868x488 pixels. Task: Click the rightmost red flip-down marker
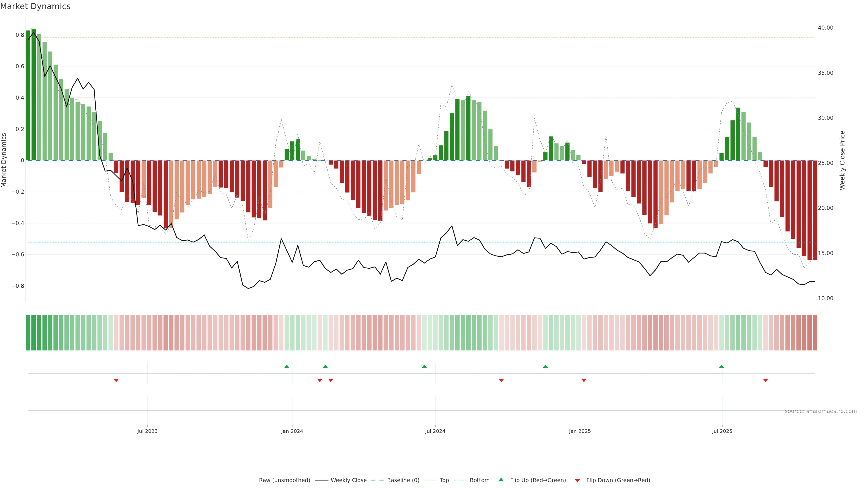[x=766, y=380]
